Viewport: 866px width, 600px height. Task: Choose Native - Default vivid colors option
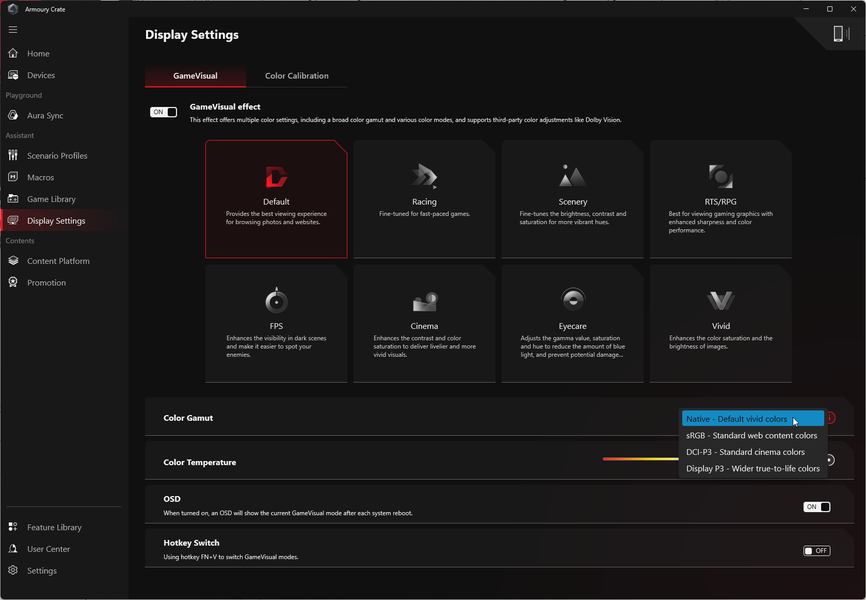[752, 419]
